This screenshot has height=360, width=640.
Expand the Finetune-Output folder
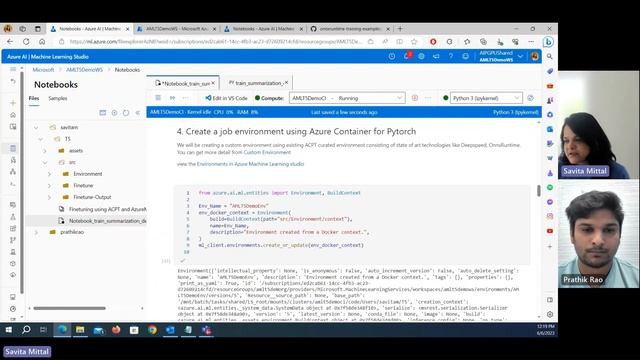coord(49,197)
